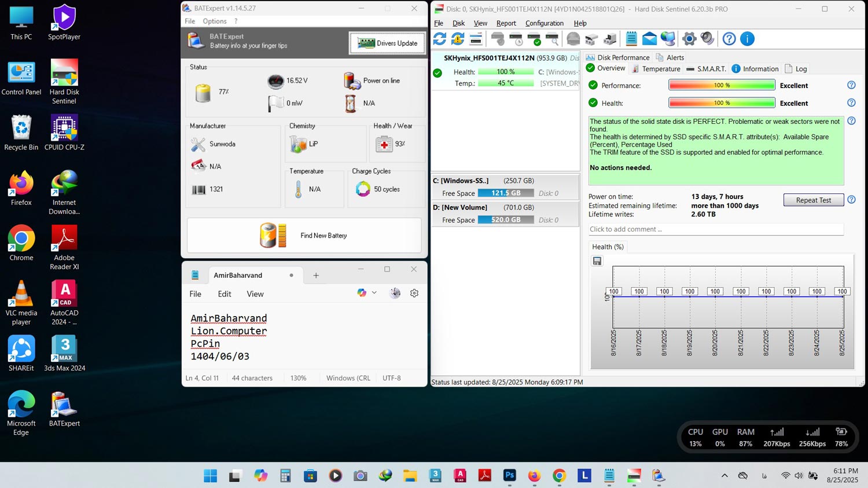Click the File Explorer folder taskbar icon
This screenshot has width=868, height=488.
(410, 476)
